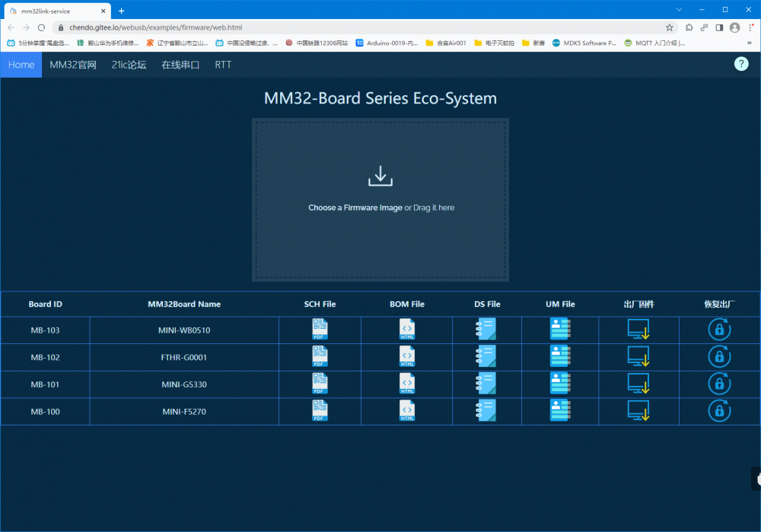Open SCH PDF file for MB-100
Image resolution: width=761 pixels, height=532 pixels.
(320, 411)
